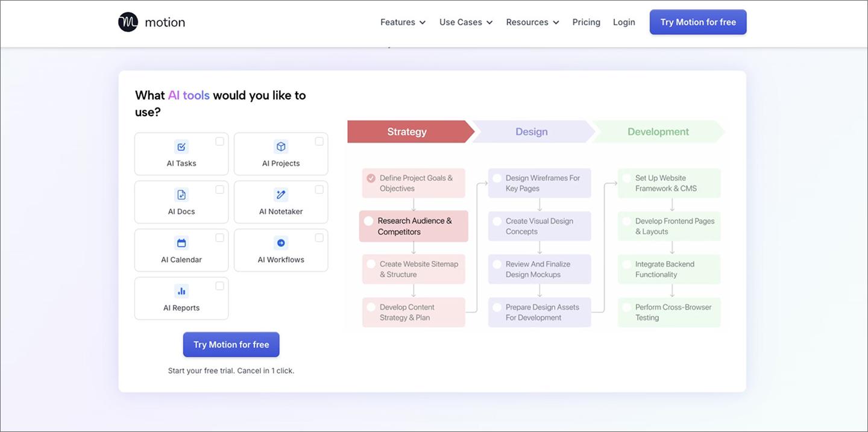Select the AI Reports chart icon

tap(181, 290)
